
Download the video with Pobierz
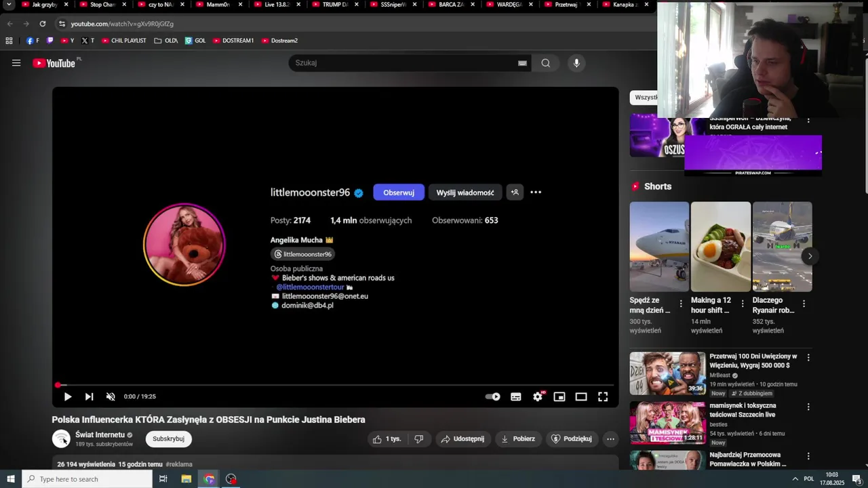click(518, 439)
